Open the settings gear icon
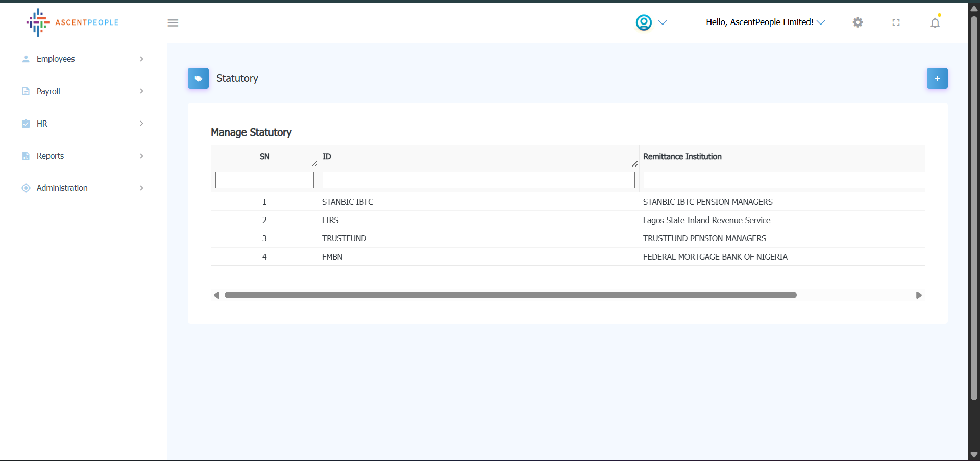 point(857,22)
